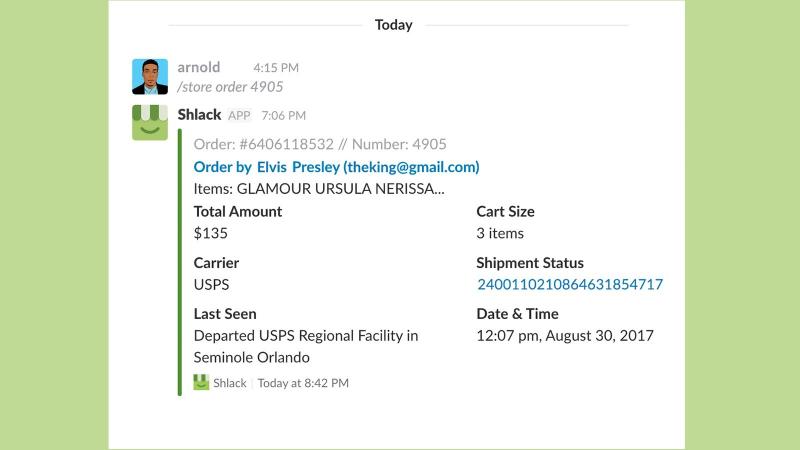This screenshot has width=800, height=450.
Task: Click the Today at 8:42 PM footer timestamp
Action: [303, 383]
